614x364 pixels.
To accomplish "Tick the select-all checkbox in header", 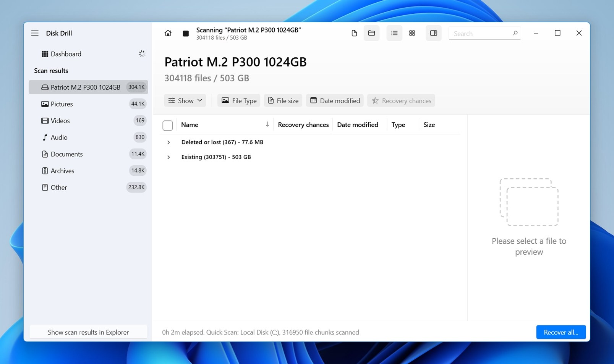I will 167,125.
